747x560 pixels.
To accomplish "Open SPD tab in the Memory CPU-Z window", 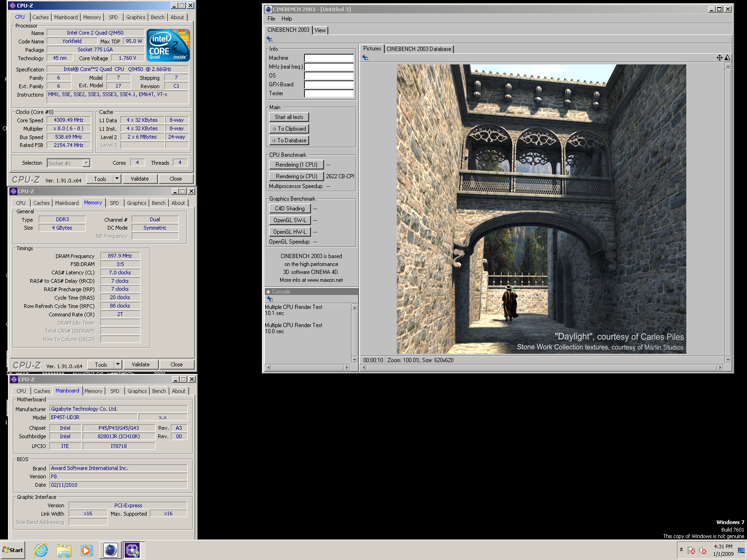I will pyautogui.click(x=114, y=203).
